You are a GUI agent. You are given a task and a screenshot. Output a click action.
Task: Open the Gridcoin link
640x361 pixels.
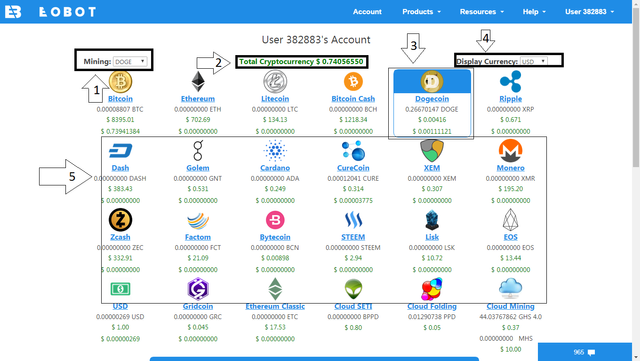click(x=198, y=306)
